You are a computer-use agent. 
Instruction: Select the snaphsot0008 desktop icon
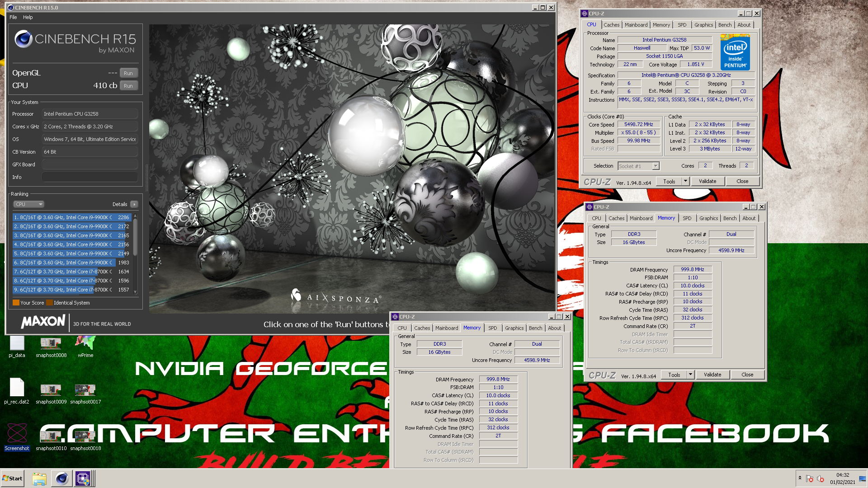pos(51,347)
